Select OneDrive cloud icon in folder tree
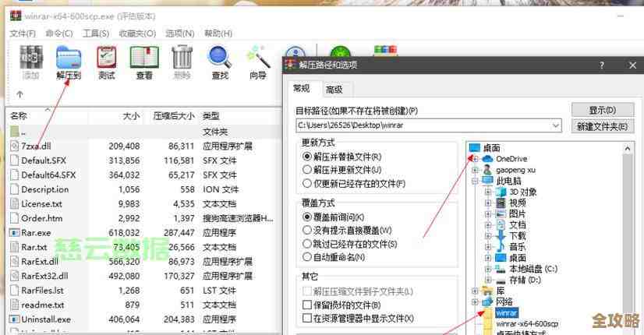Image resolution: width=644 pixels, height=335 pixels. [487, 159]
